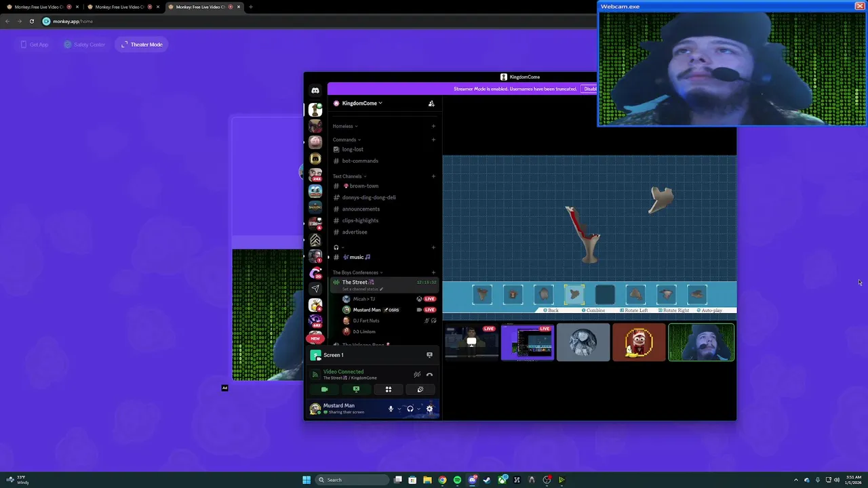This screenshot has width=868, height=488.
Task: Reload the monkey.app page
Action: pos(31,21)
